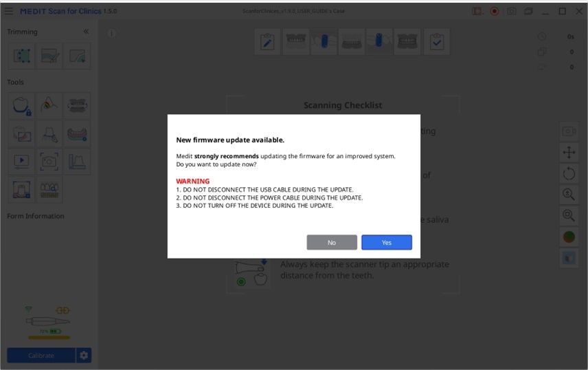588x370 pixels.
Task: Switch to the first jaw scan stage
Action: click(296, 41)
